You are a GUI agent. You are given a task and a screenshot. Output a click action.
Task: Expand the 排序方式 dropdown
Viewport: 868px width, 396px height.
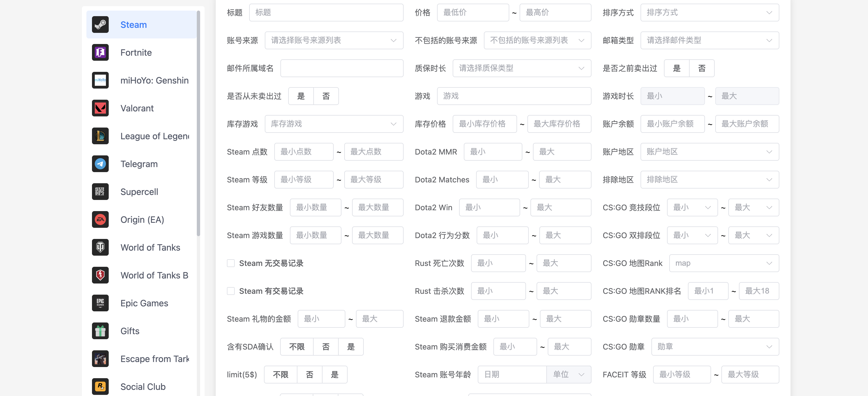[709, 13]
